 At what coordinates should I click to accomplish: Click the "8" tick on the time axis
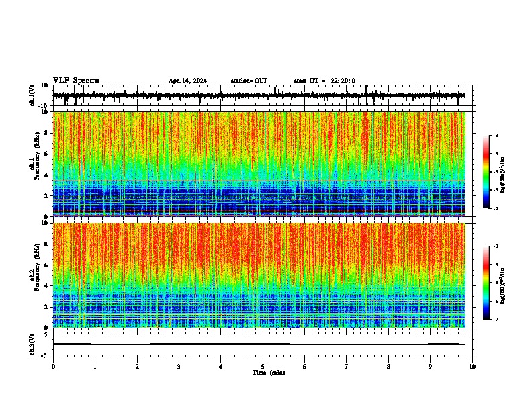coord(388,367)
